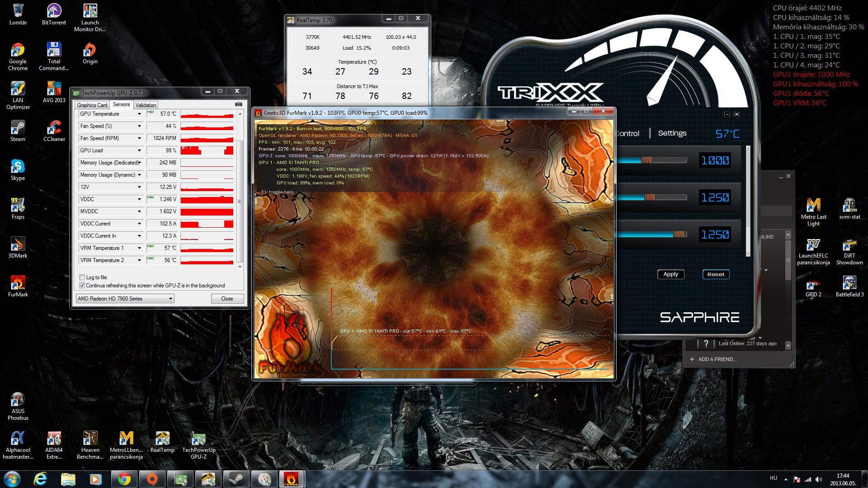
Task: Open Alphacool heatmaster desktop icon
Action: point(18,445)
